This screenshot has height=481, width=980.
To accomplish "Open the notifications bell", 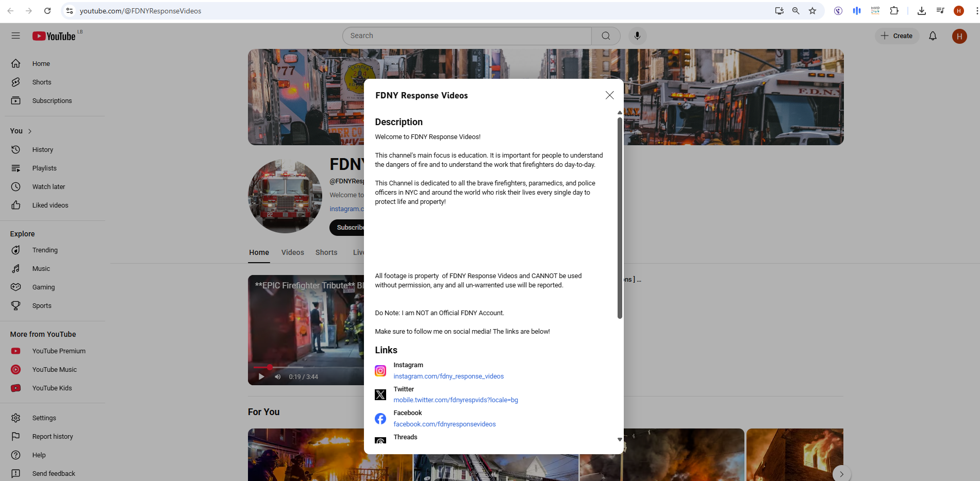I will tap(933, 36).
